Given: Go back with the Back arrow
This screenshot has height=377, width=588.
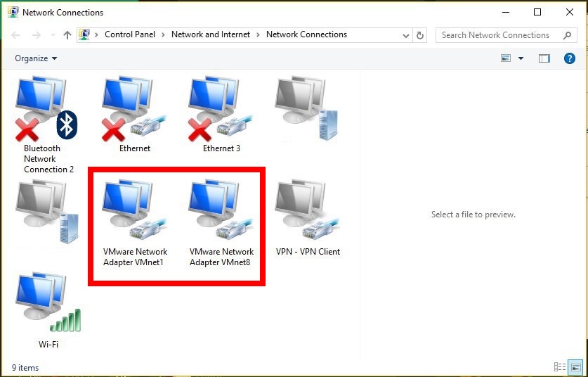Looking at the screenshot, I should coord(15,35).
